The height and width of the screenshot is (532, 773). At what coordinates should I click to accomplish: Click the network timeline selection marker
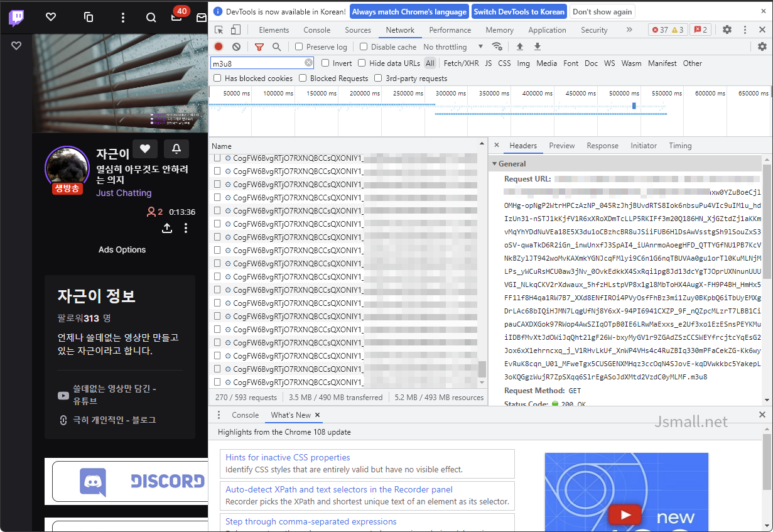634,106
